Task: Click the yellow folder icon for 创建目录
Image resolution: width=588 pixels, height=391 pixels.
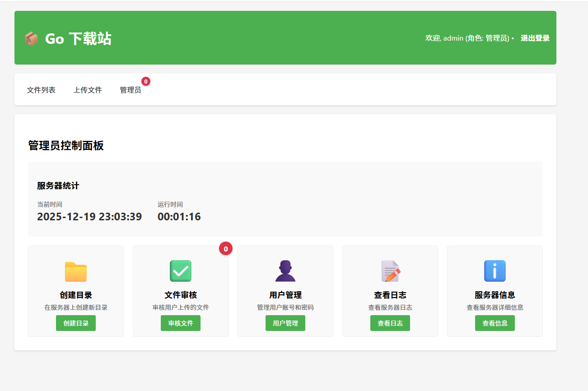Action: 76,271
